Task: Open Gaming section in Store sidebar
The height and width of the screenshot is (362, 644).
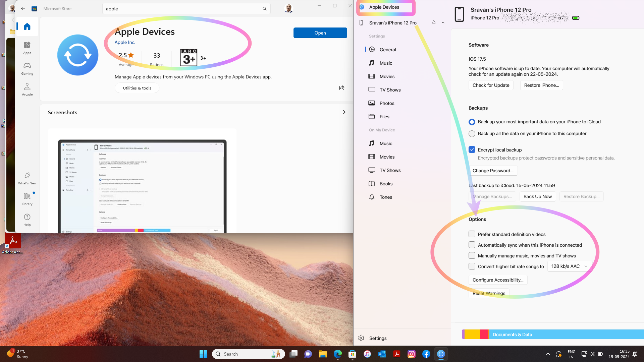Action: (27, 68)
